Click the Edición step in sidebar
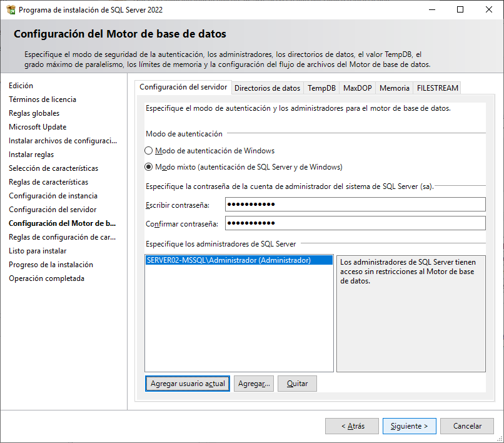 click(x=21, y=86)
